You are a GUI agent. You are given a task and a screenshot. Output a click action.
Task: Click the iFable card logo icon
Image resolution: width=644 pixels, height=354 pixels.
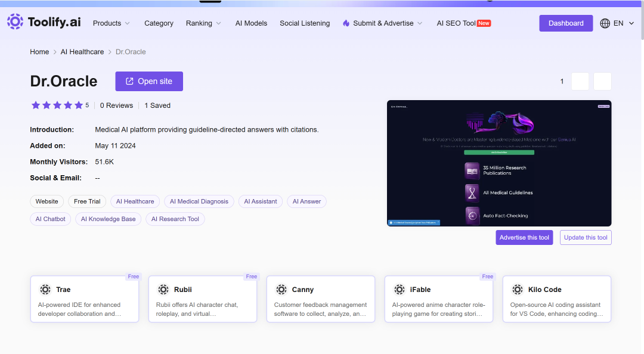click(399, 290)
